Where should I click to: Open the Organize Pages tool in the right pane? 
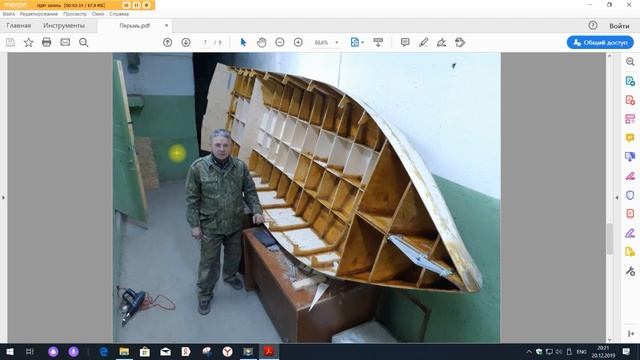click(630, 119)
